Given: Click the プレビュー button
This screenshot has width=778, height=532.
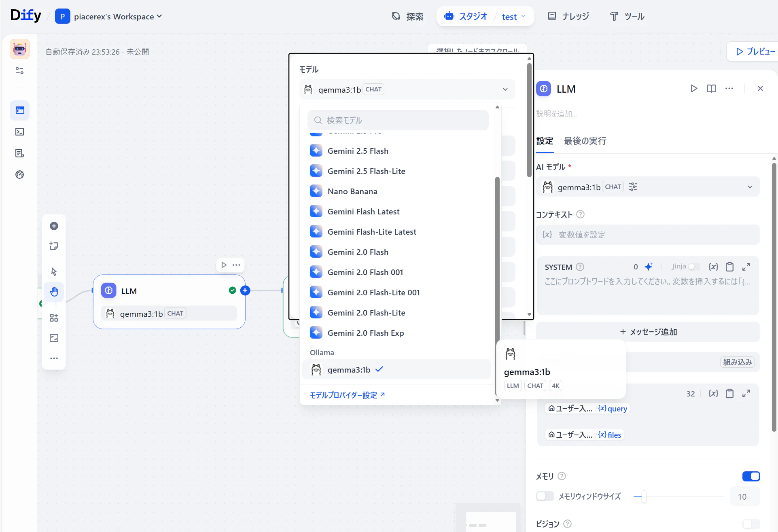Looking at the screenshot, I should (x=755, y=51).
